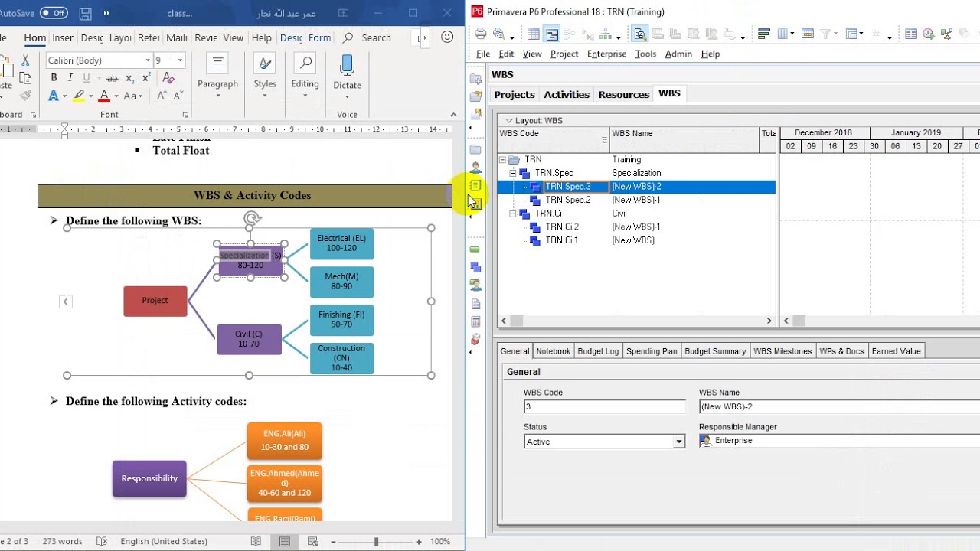Screen dimensions: 980x551
Task: Click the Filter funnel icon in Primavera
Action: [827, 34]
